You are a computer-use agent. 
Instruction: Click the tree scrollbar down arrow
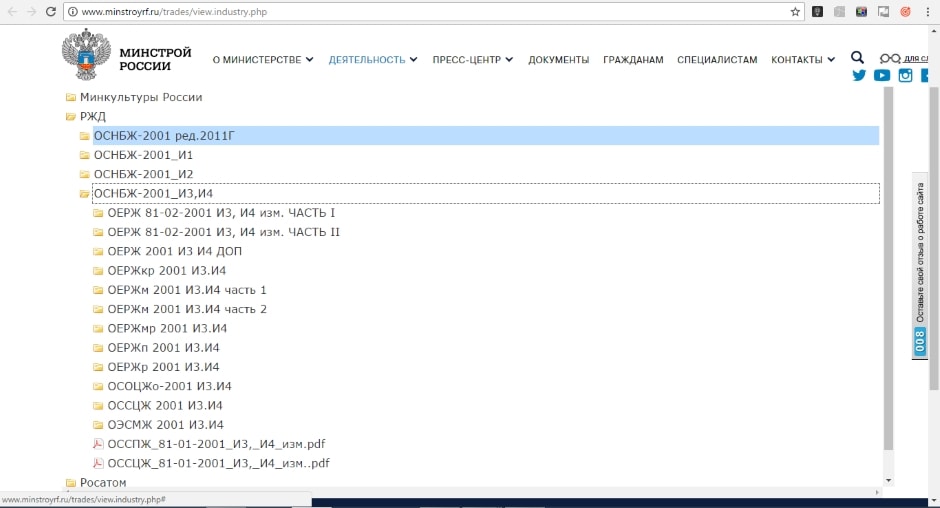click(888, 480)
